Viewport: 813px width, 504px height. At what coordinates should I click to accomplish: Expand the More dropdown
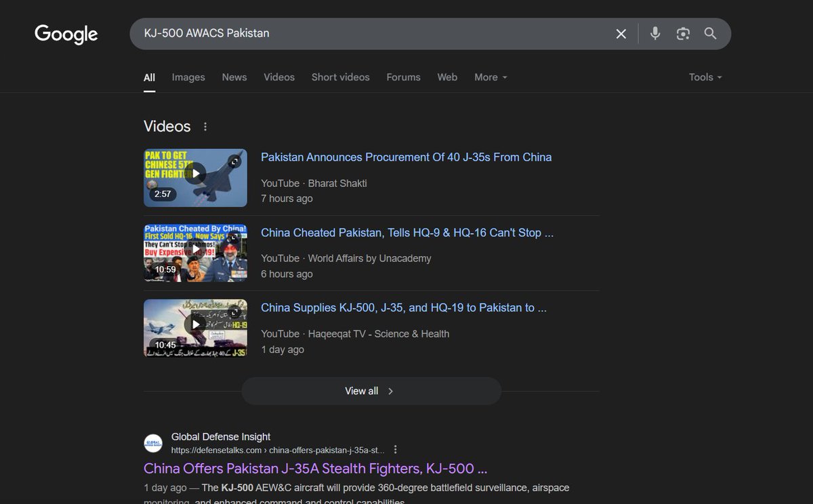(x=491, y=77)
